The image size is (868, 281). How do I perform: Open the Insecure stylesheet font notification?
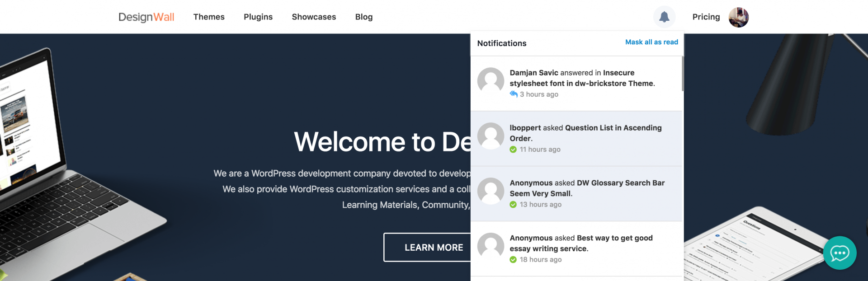tap(582, 78)
